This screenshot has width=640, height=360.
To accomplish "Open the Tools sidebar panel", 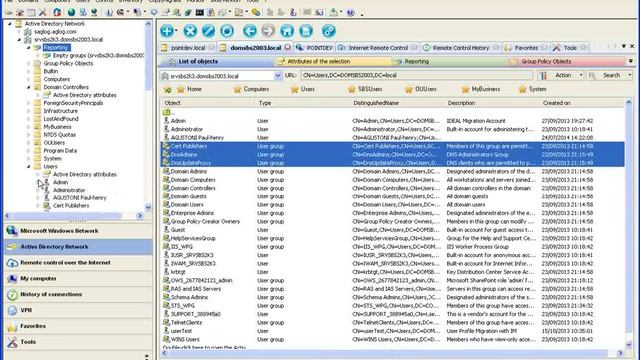I will click(x=78, y=342).
